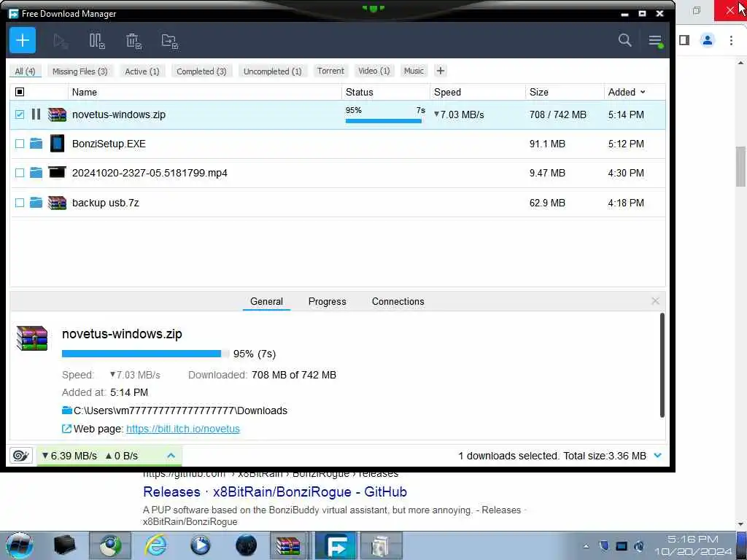
Task: Click the Free Download Manager taskbar icon
Action: coord(336,545)
